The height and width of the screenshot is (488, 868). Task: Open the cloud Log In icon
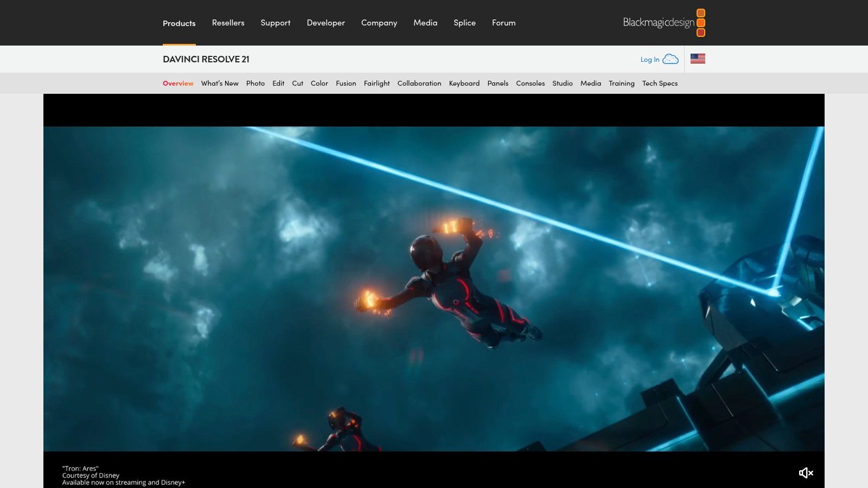(671, 59)
